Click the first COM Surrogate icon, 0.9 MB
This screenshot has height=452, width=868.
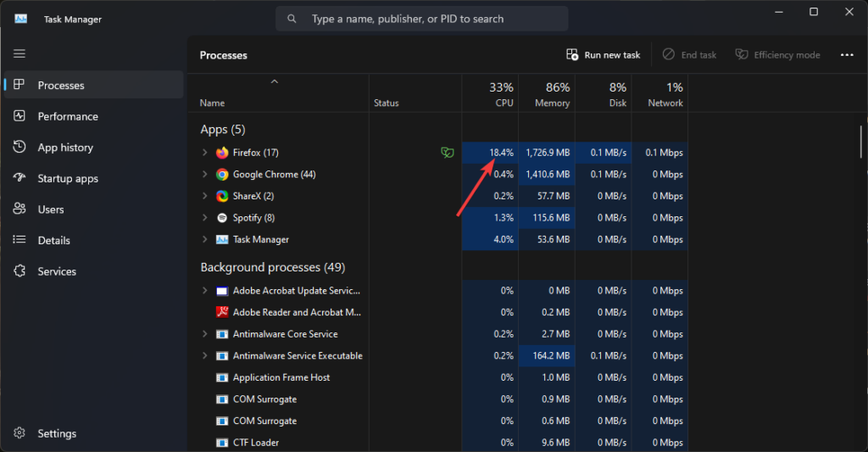[x=222, y=399]
